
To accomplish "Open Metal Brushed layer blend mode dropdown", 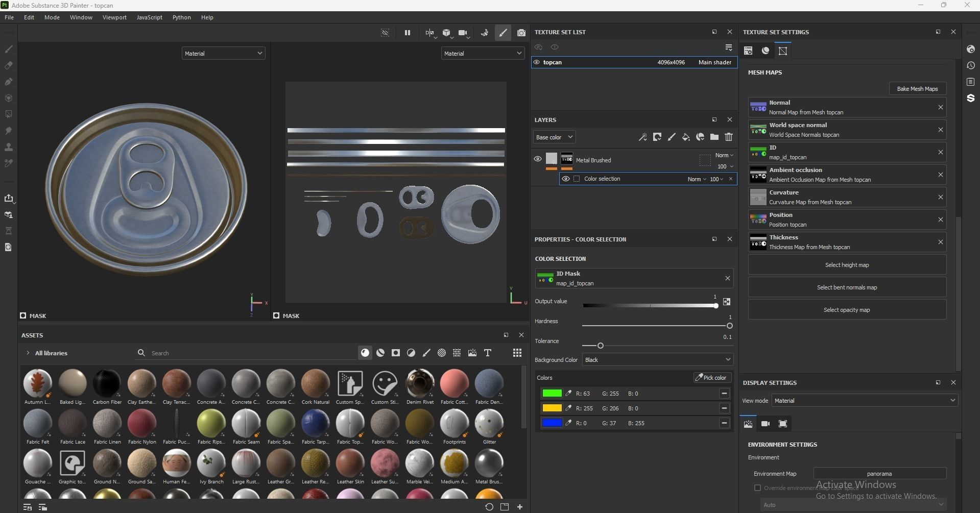I will 724,155.
